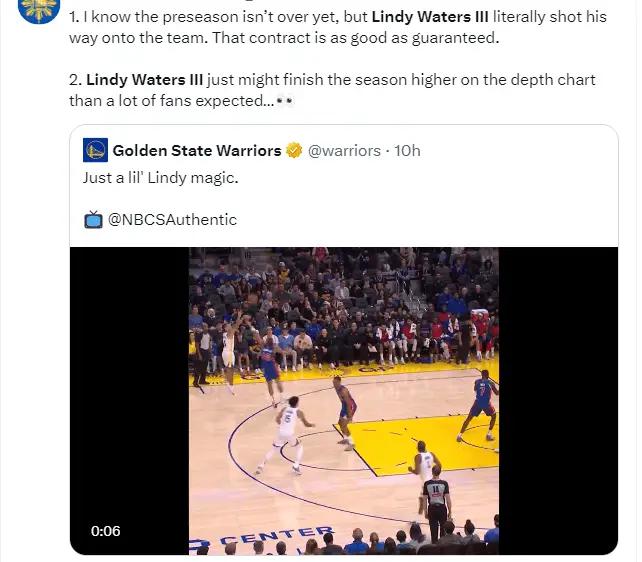Screen dimensions: 642x562
Task: Click the CENTER court lettering in video
Action: pos(277,535)
